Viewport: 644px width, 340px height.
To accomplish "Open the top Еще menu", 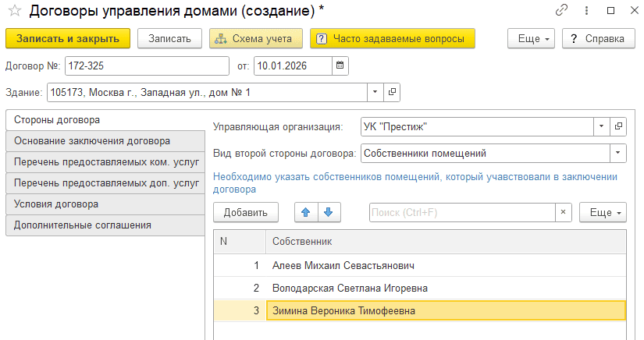I will pos(531,38).
